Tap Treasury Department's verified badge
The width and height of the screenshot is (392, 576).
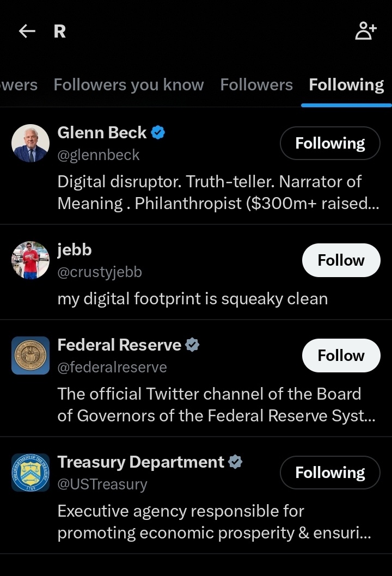235,462
